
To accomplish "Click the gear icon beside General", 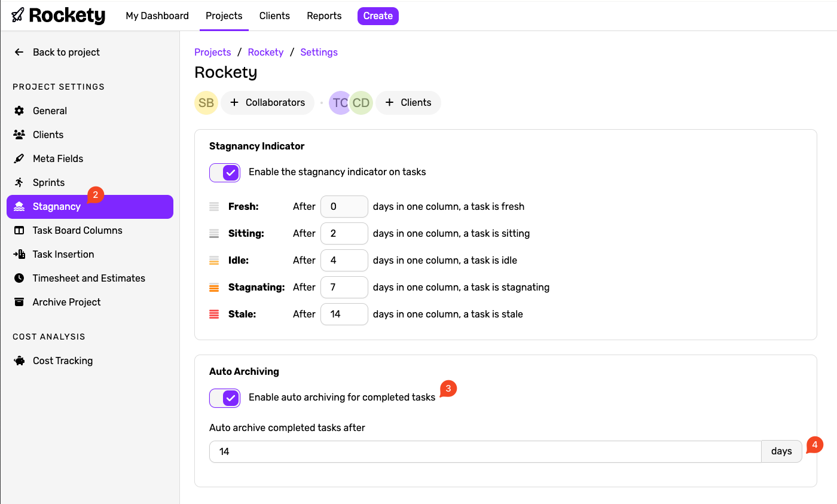I will (19, 111).
